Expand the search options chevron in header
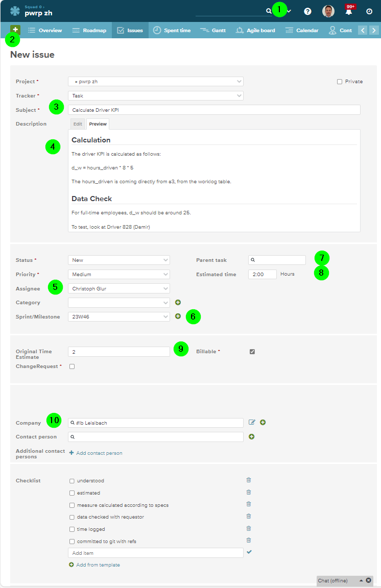This screenshot has width=381, height=588. point(289,11)
